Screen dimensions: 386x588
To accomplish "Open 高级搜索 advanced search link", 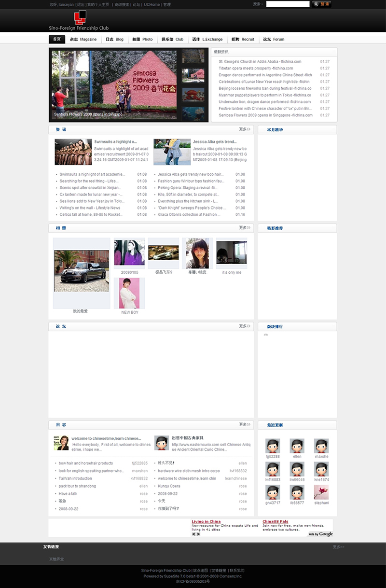I will click(122, 4).
